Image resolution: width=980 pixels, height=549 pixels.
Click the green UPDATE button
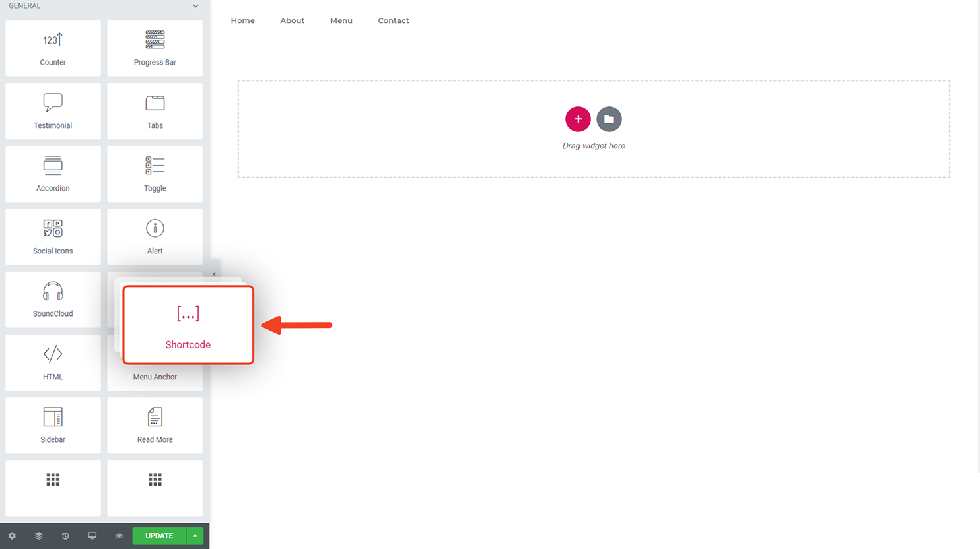tap(159, 536)
